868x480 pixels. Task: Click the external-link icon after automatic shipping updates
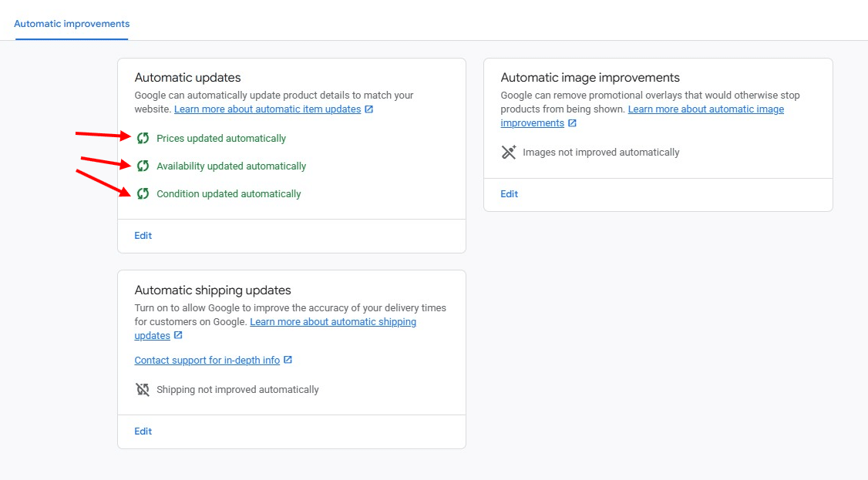pyautogui.click(x=177, y=335)
